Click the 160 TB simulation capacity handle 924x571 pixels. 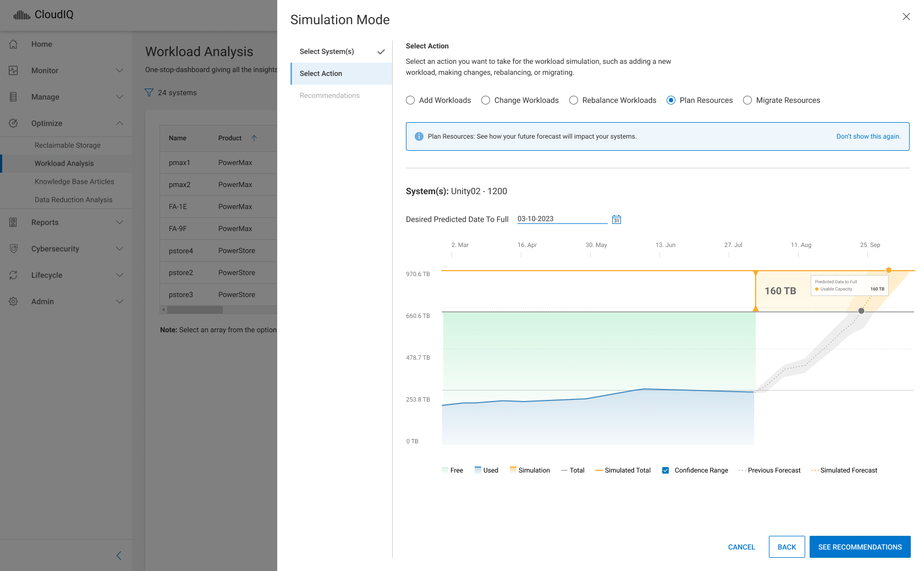756,291
